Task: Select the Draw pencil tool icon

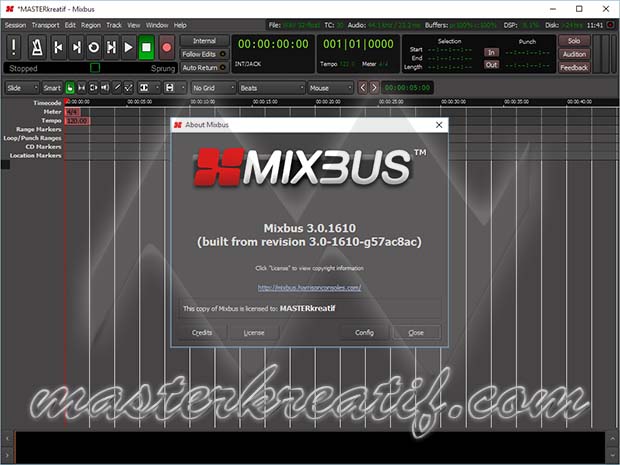Action: click(117, 88)
